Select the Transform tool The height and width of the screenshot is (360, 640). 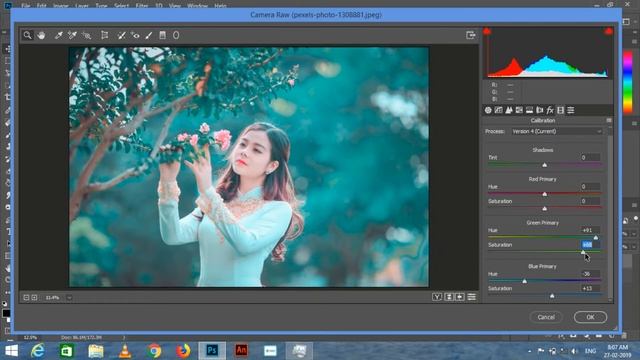[104, 36]
